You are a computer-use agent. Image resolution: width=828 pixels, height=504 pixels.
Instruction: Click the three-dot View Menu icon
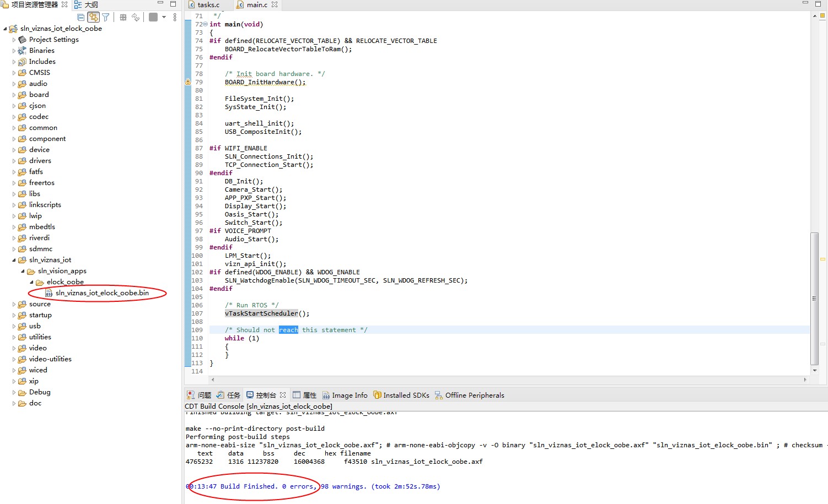pyautogui.click(x=175, y=17)
